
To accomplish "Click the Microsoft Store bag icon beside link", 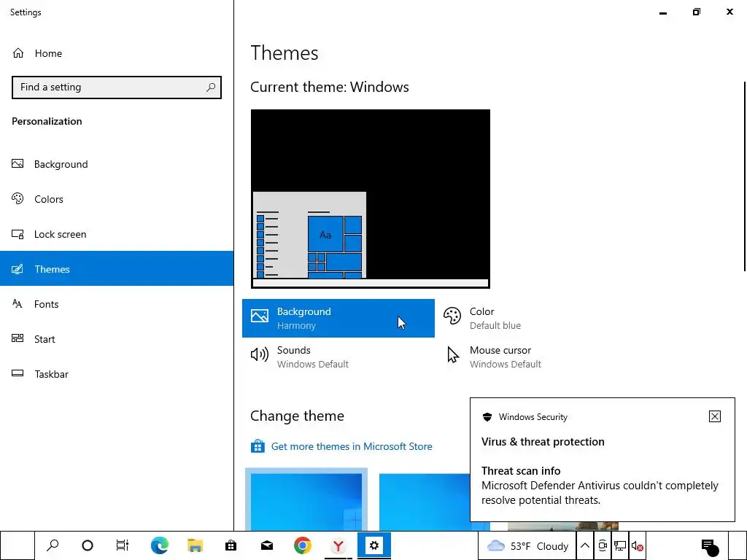I will [x=258, y=446].
